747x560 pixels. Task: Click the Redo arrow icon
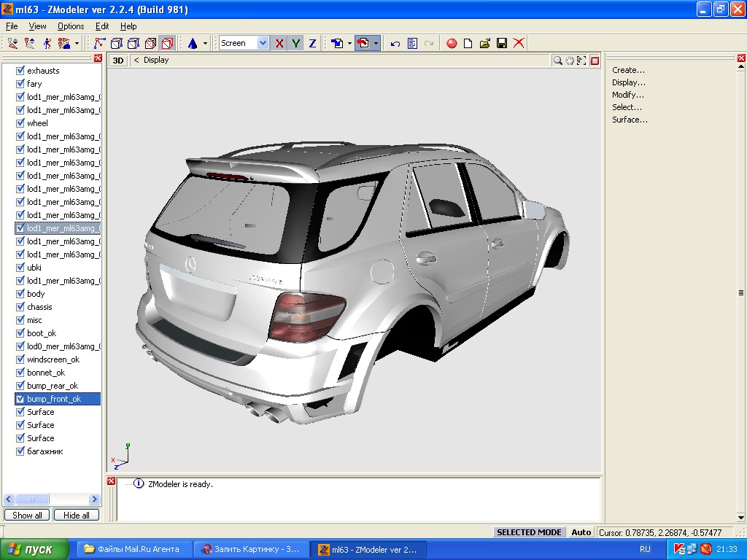click(x=429, y=43)
